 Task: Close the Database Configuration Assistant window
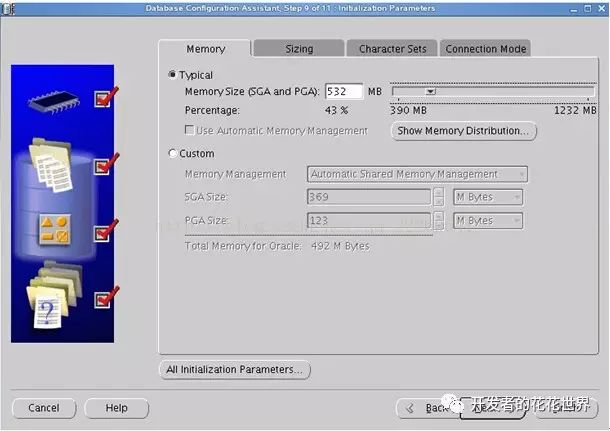[x=602, y=9]
